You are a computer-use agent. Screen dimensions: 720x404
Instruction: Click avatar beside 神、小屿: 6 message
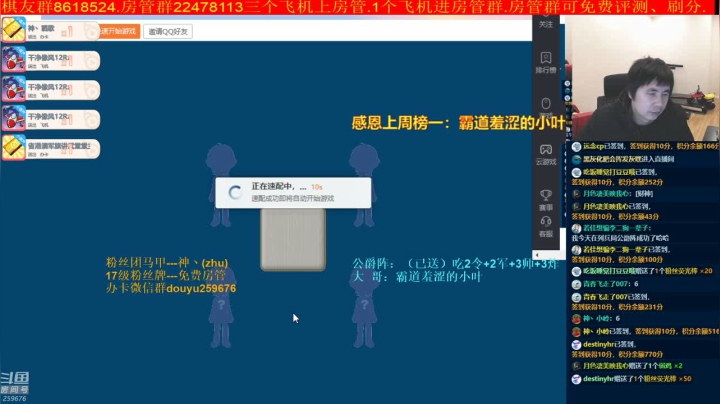(x=576, y=319)
